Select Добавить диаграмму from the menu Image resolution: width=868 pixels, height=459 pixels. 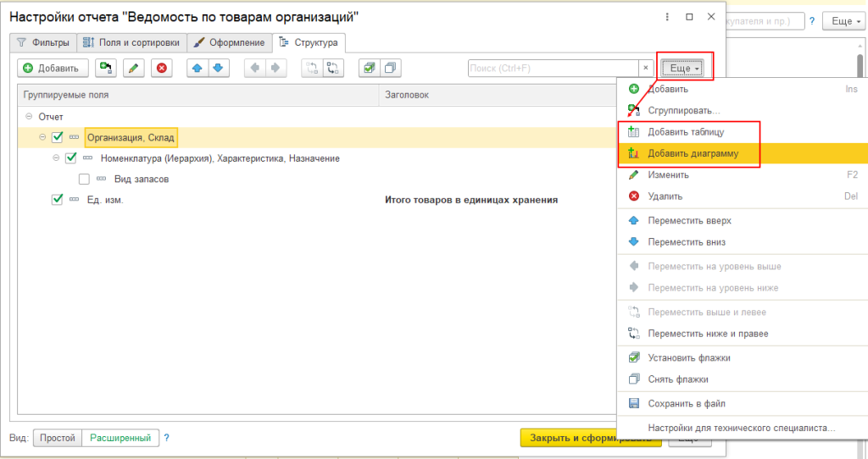pos(693,153)
